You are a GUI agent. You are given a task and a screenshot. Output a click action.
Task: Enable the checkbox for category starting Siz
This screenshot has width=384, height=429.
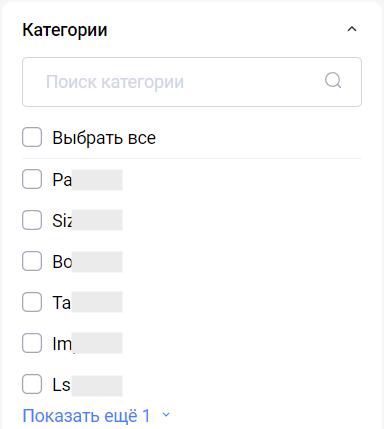tap(32, 220)
